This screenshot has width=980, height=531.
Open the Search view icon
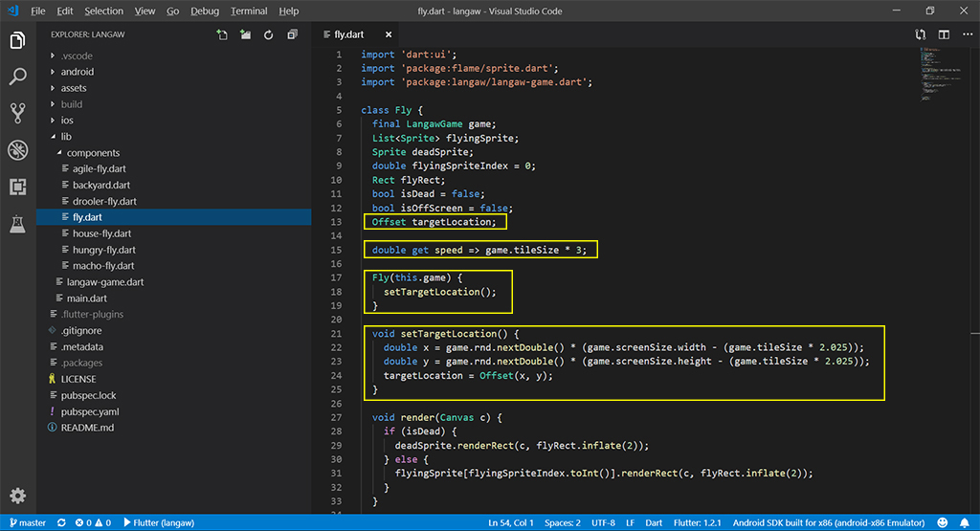[17, 77]
